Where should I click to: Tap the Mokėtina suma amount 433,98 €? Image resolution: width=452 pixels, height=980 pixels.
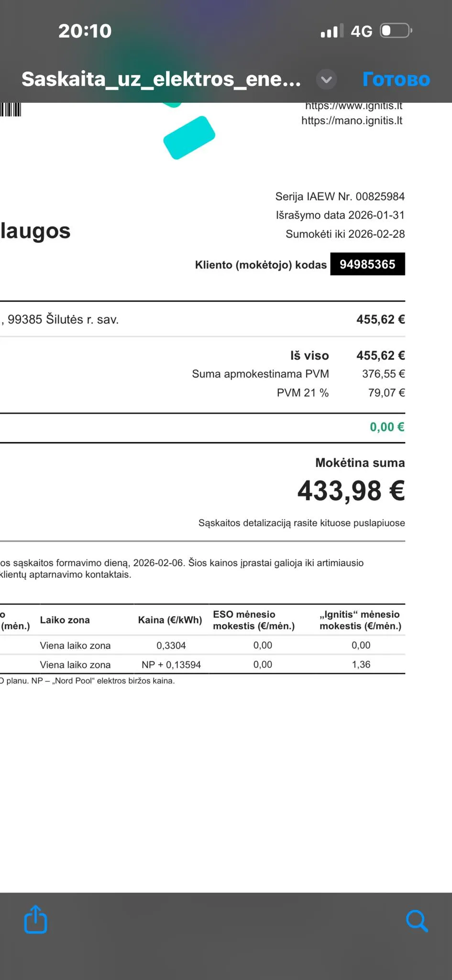click(350, 491)
